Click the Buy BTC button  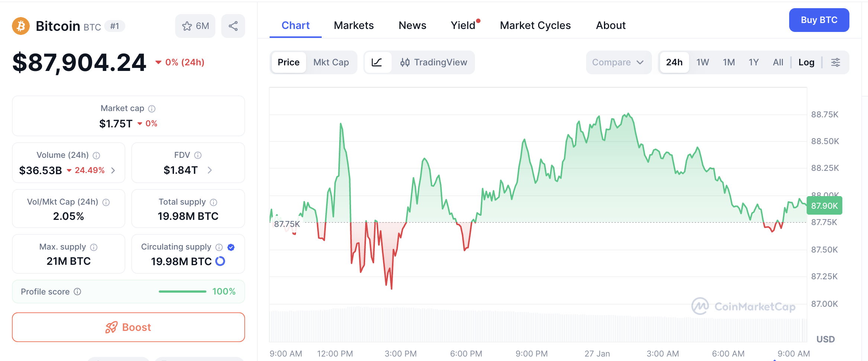[x=819, y=20]
